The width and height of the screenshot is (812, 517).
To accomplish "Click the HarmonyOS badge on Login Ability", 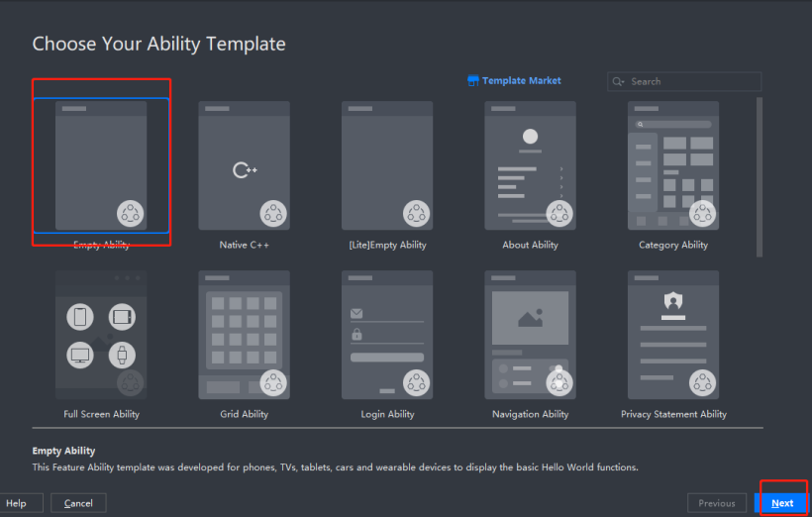I will [416, 383].
